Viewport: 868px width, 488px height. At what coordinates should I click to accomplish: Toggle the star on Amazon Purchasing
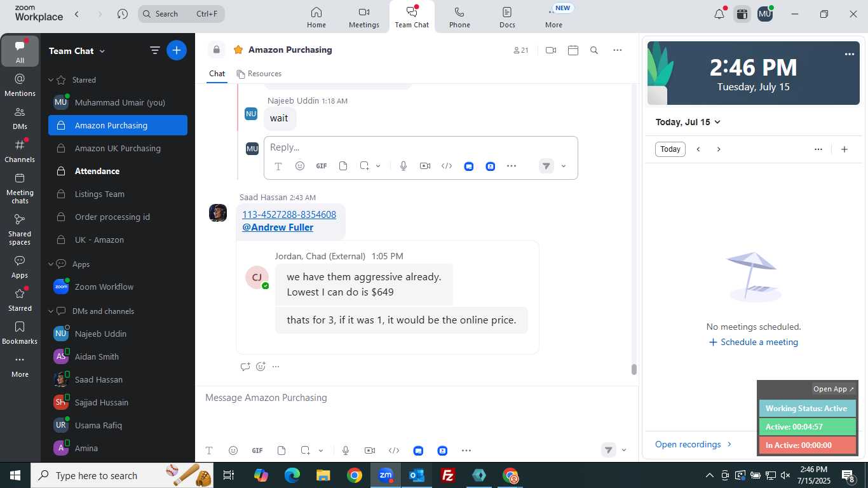point(238,50)
